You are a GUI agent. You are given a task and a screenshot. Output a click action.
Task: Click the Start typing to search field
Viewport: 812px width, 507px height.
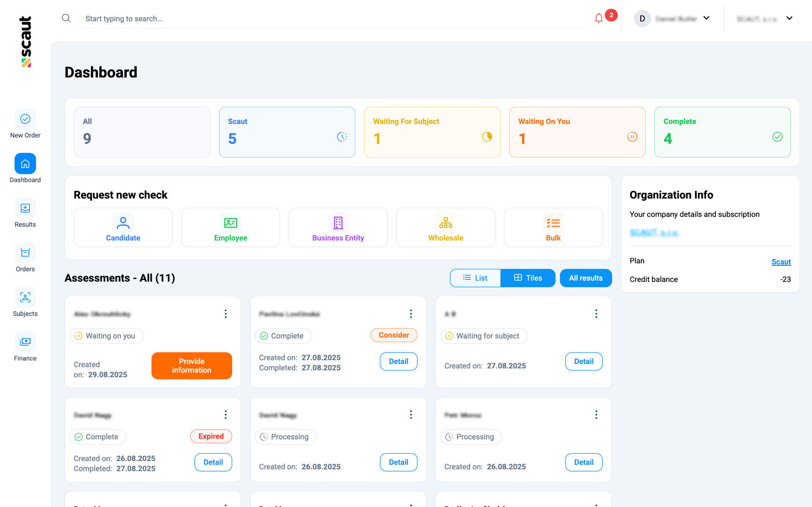pyautogui.click(x=332, y=19)
